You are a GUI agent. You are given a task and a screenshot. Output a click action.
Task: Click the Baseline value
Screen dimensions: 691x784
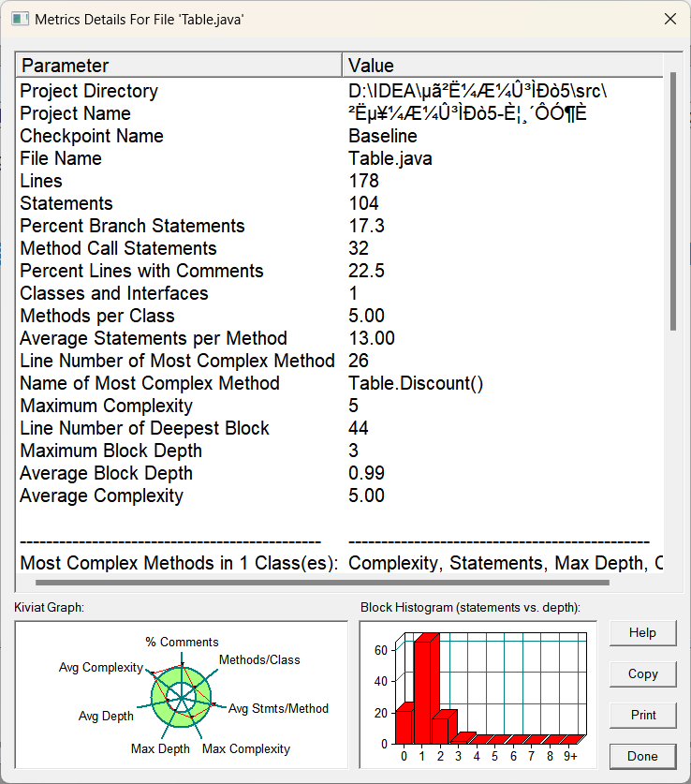pyautogui.click(x=383, y=136)
